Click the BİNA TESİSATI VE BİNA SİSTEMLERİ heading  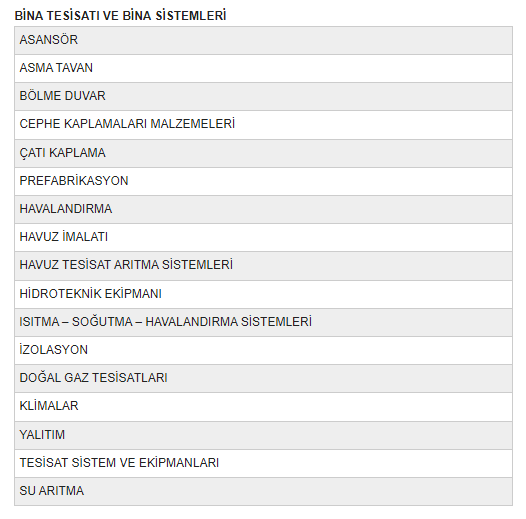(120, 15)
